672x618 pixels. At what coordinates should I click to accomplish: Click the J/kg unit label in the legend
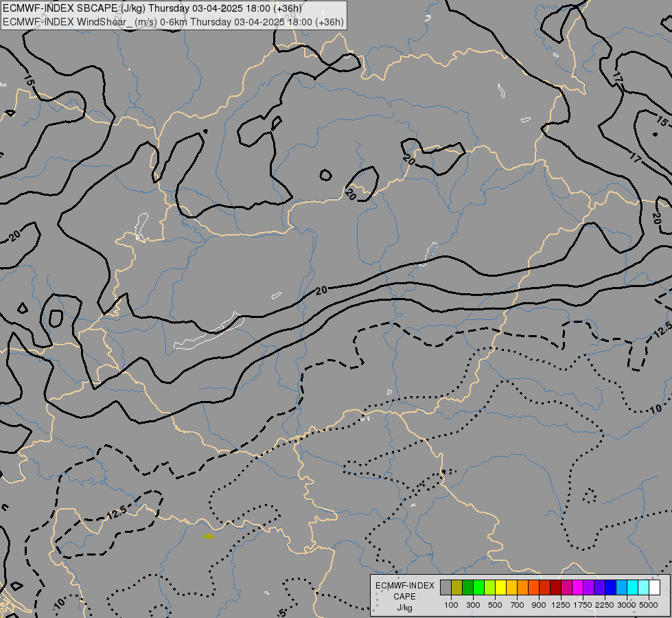pos(404,608)
